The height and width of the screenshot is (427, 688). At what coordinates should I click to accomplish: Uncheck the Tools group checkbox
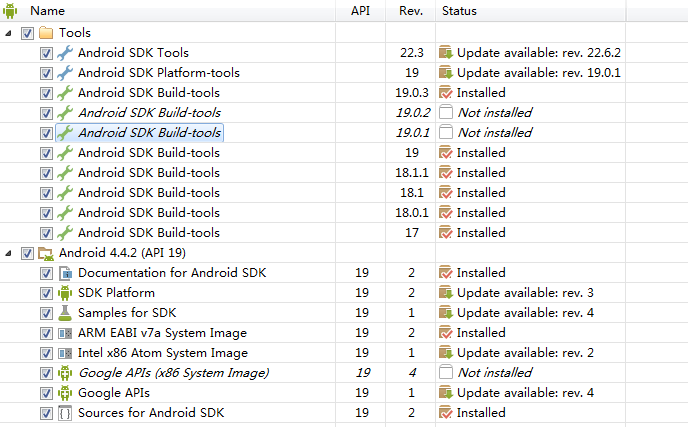click(27, 33)
